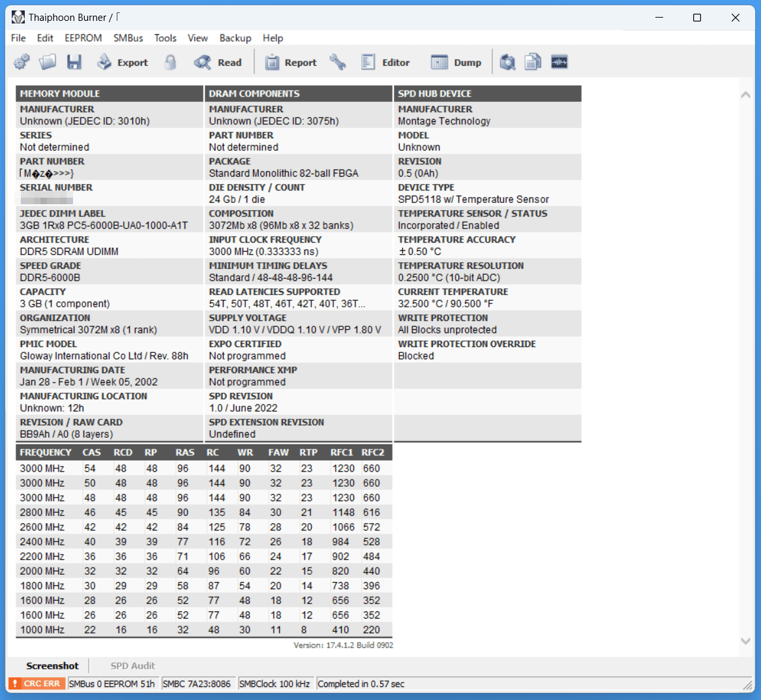Click the scrollbar down arrow
This screenshot has width=761, height=700.
pyautogui.click(x=746, y=641)
